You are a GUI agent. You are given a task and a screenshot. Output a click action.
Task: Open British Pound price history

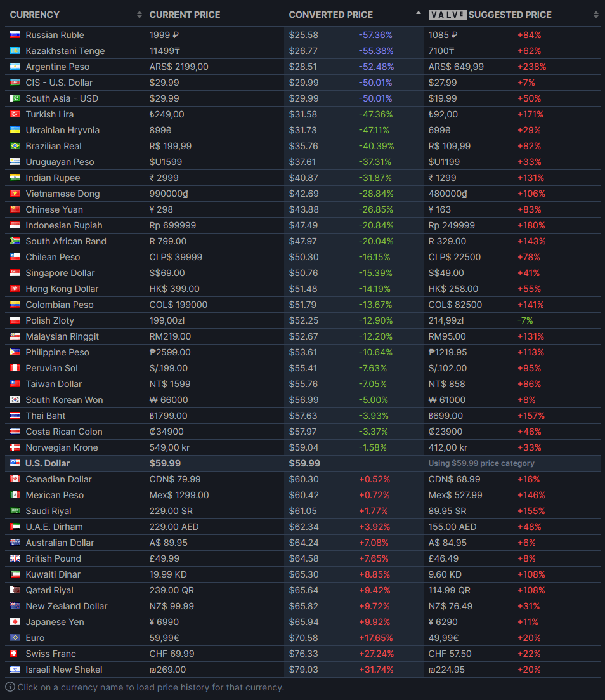coord(53,558)
